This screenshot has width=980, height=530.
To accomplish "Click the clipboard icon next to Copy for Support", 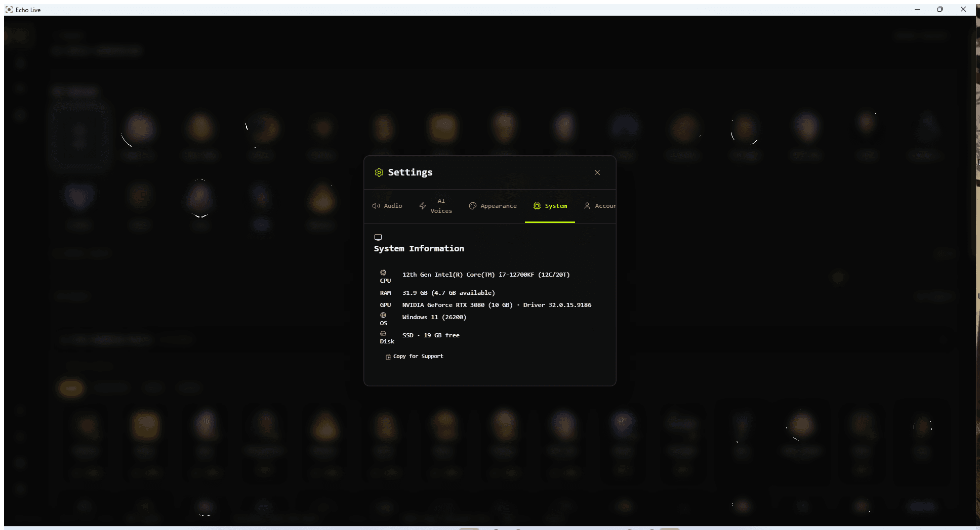I will pos(388,357).
